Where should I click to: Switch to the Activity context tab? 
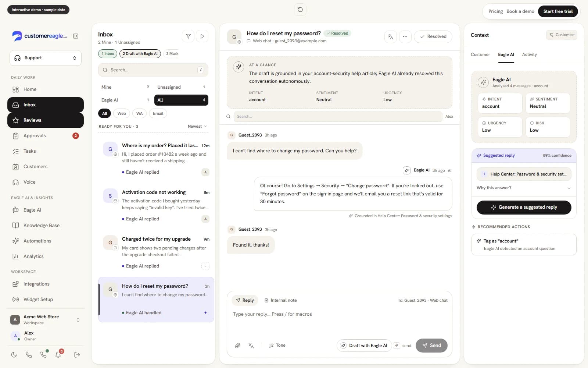(529, 54)
